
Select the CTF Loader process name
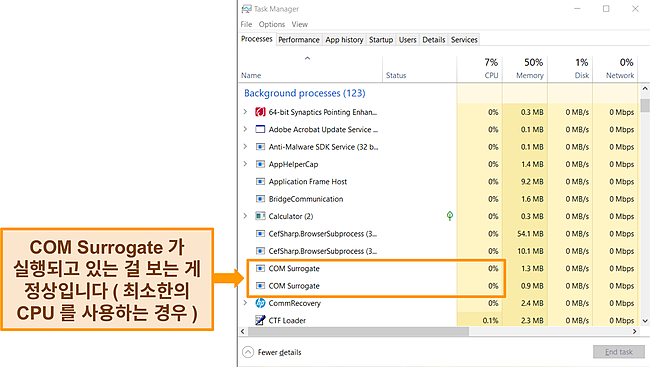coord(287,321)
